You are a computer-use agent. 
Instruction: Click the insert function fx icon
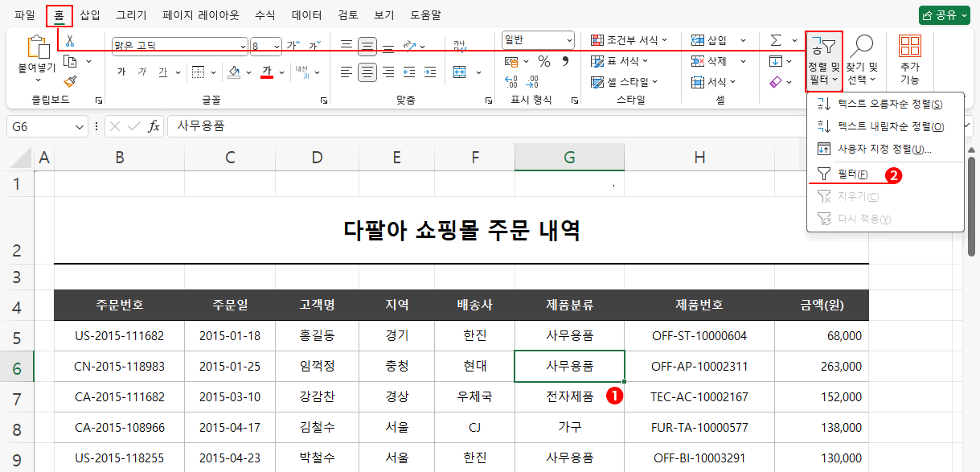[x=154, y=125]
